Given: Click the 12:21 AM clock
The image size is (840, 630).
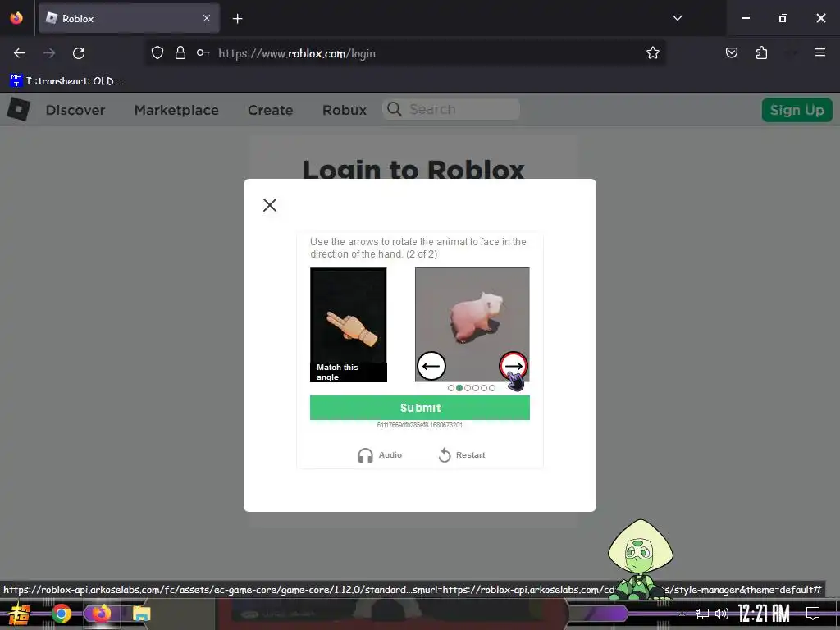Looking at the screenshot, I should click(764, 614).
